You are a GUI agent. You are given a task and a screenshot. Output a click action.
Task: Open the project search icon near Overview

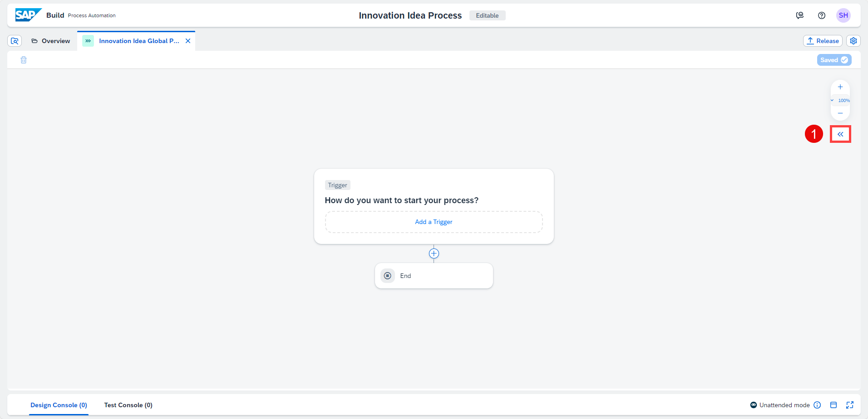coord(15,41)
